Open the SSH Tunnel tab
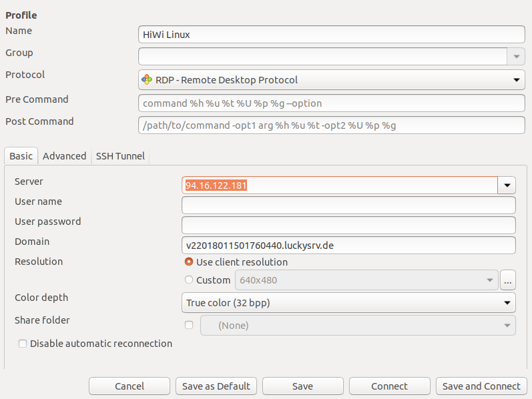 click(120, 156)
